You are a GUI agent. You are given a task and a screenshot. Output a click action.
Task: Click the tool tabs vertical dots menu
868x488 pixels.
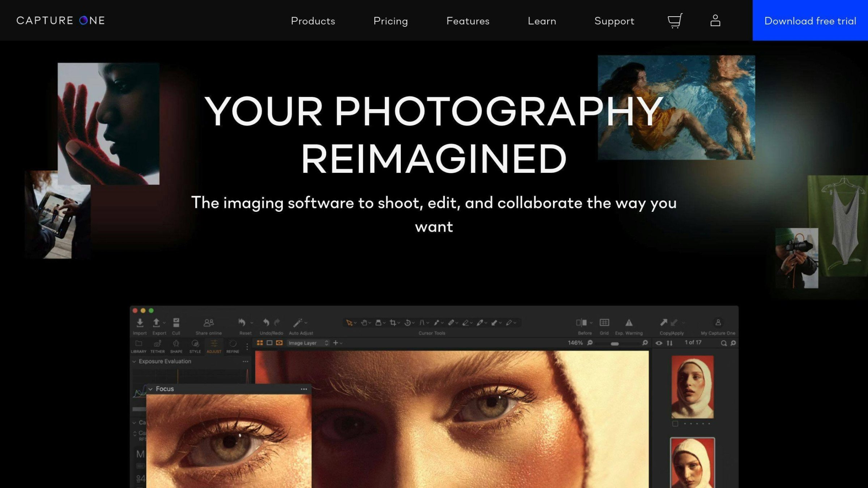(x=247, y=347)
